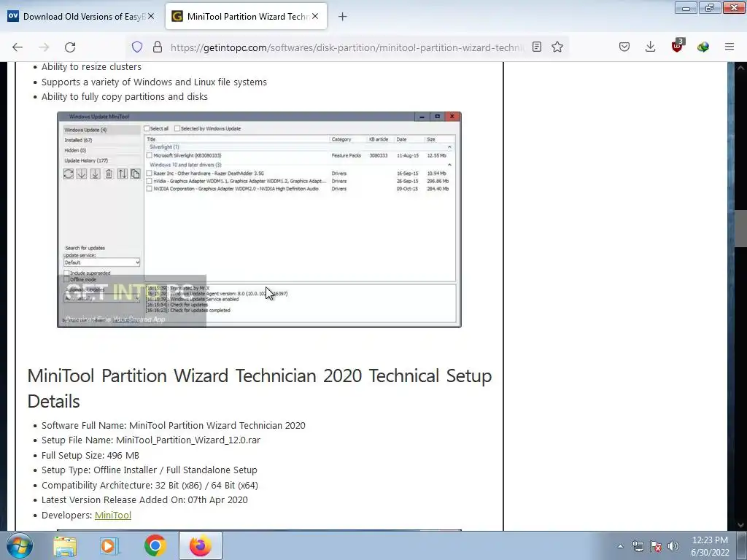Open the downloads panel
The height and width of the screenshot is (560, 747).
pyautogui.click(x=650, y=47)
